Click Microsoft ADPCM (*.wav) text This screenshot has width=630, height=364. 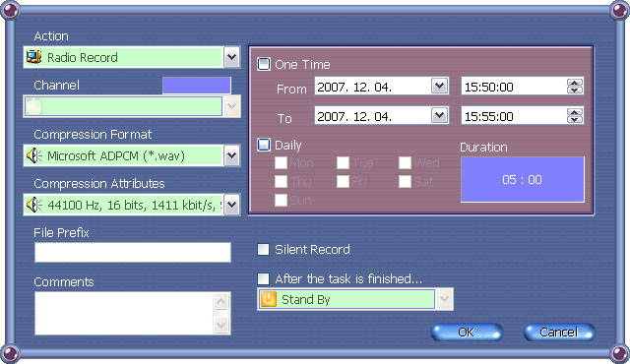pyautogui.click(x=116, y=155)
